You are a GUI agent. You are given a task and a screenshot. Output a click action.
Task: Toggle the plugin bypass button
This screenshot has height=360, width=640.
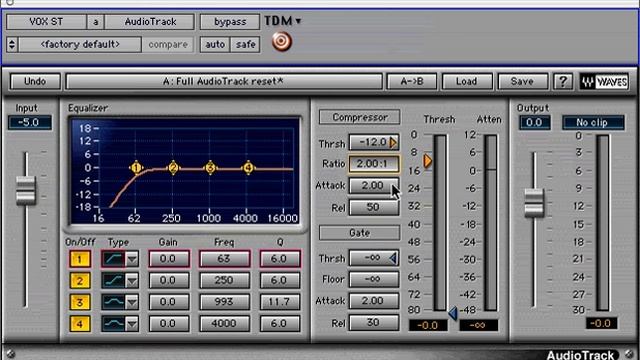click(230, 22)
